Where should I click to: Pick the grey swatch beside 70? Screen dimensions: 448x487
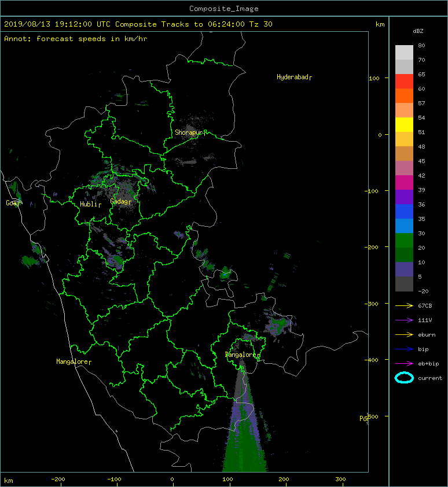(404, 67)
